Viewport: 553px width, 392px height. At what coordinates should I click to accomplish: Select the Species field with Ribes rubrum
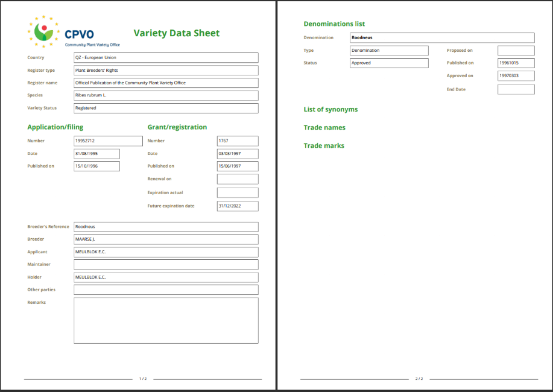click(166, 95)
